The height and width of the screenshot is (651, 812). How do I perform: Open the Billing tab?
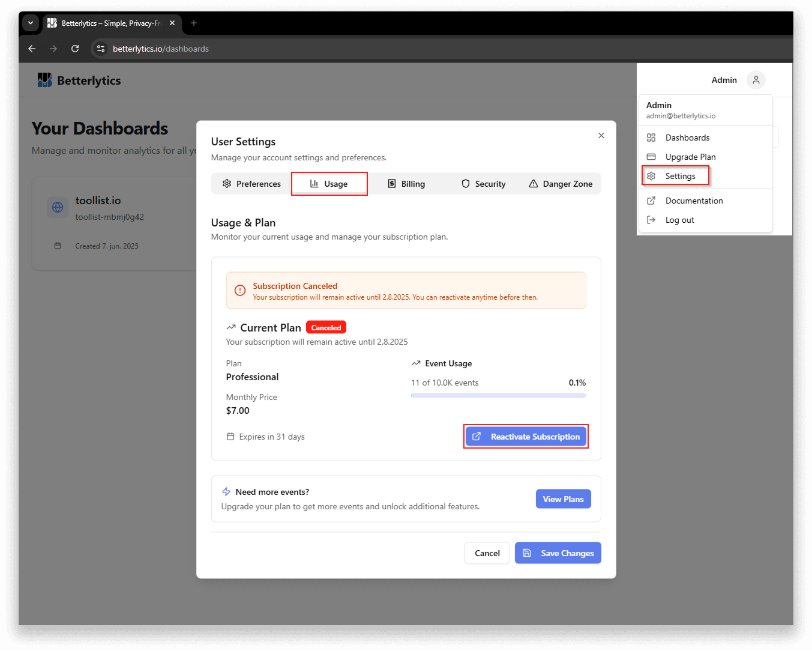point(406,184)
